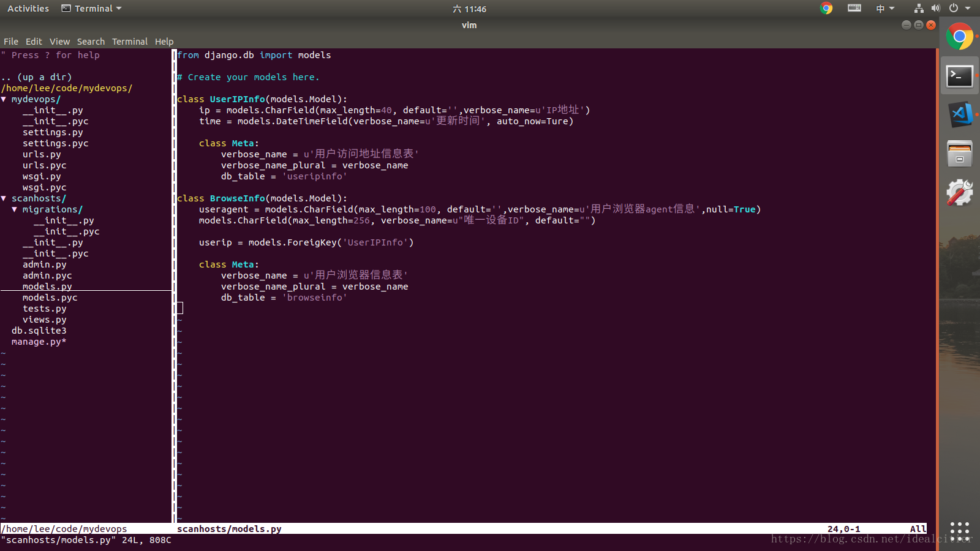Collapse the migrations folder in tree
Viewport: 980px width, 551px height.
pos(51,209)
